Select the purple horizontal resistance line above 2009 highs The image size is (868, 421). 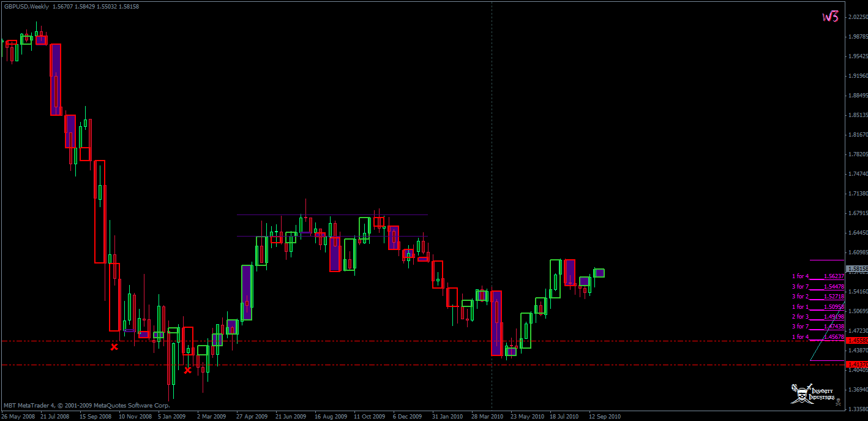coord(332,215)
